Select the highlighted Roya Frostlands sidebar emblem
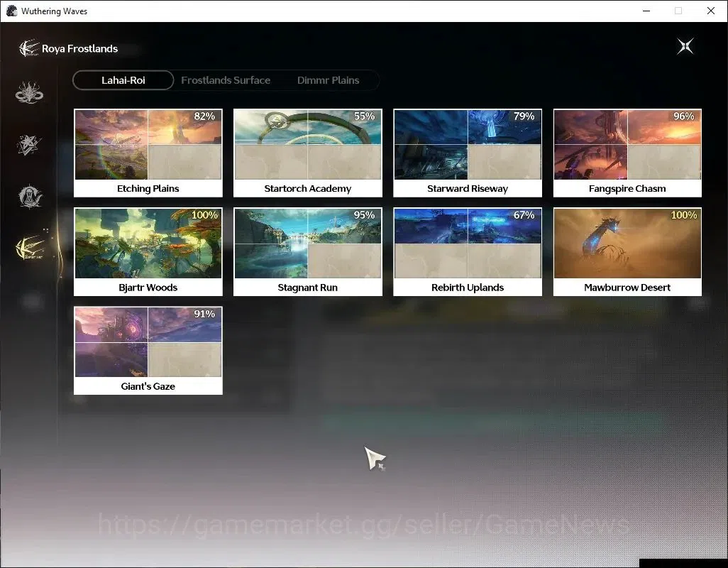 (31, 248)
